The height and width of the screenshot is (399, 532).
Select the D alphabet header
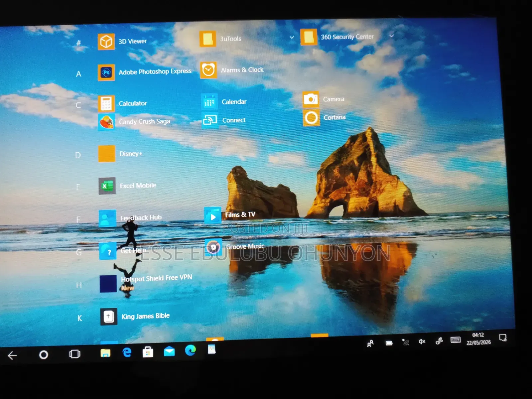click(78, 155)
